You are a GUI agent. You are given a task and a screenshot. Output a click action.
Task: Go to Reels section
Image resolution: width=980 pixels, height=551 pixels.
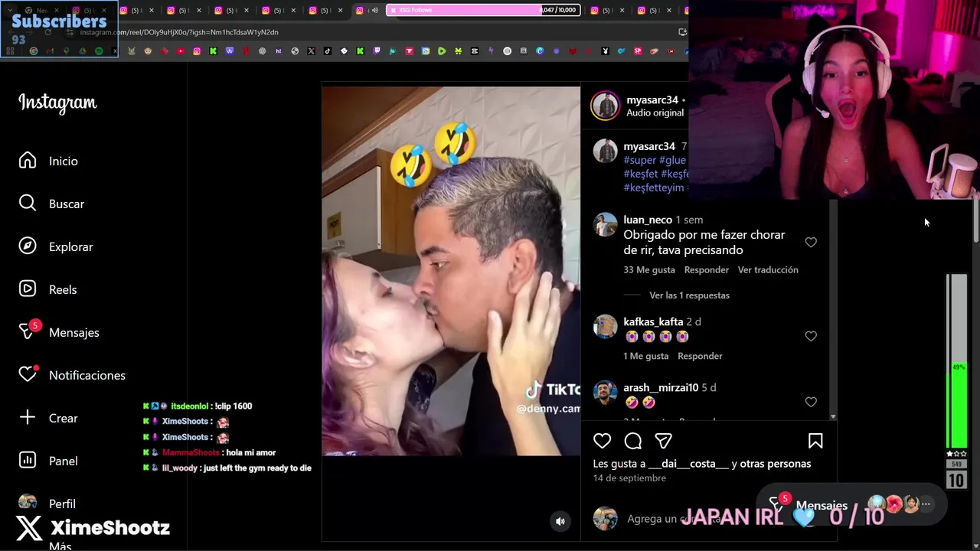tap(48, 289)
